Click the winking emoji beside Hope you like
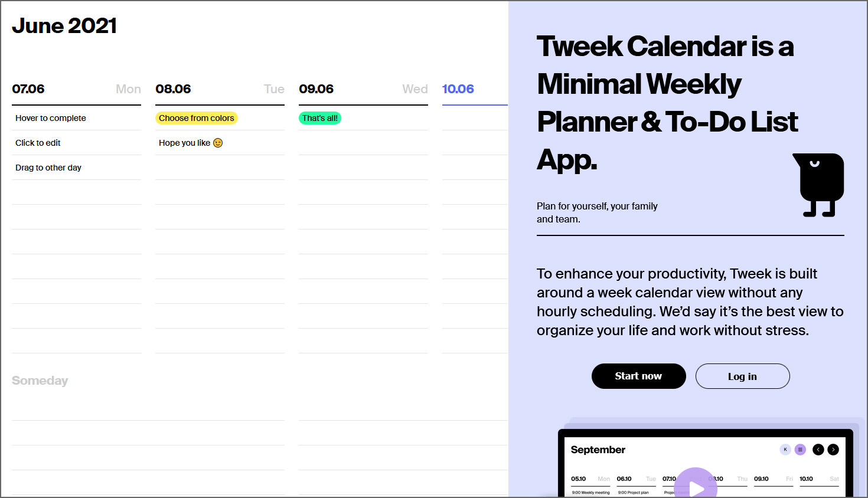The width and height of the screenshot is (868, 498). click(218, 142)
